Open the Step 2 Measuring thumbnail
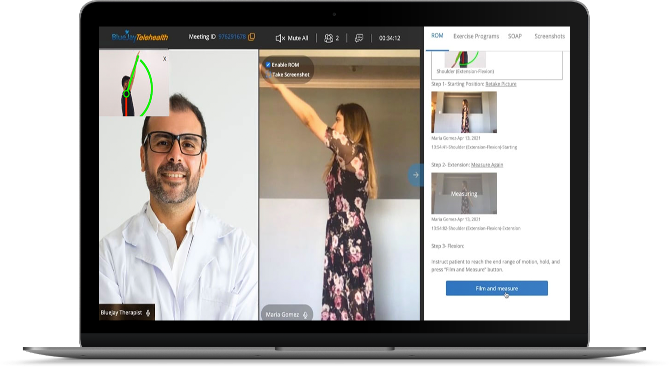 pyautogui.click(x=464, y=193)
